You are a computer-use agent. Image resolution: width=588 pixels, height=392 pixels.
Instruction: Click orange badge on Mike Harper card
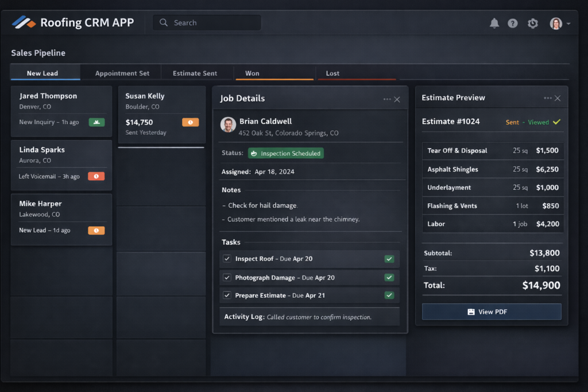pyautogui.click(x=96, y=230)
